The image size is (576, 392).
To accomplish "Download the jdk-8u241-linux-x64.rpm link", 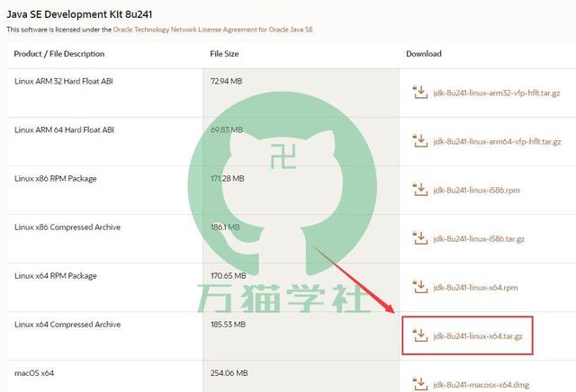I will pyautogui.click(x=476, y=288).
